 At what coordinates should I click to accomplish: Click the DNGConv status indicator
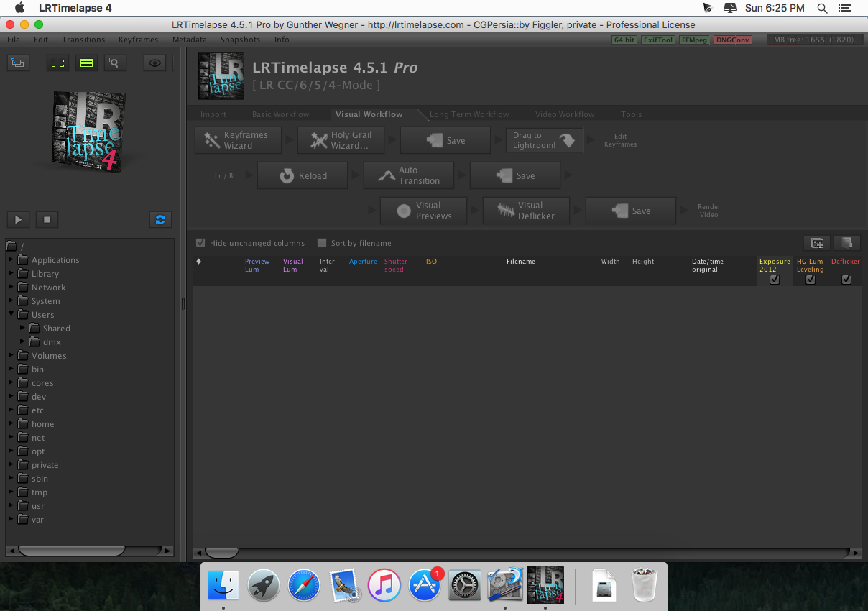733,40
